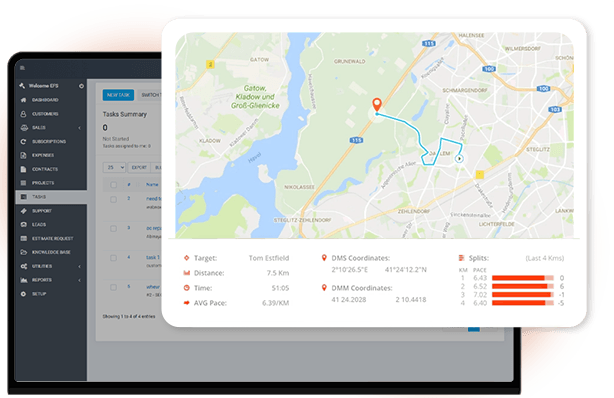Viewport: 614px width, 398px height.
Task: Click the split 1 pace bar
Action: (523, 278)
